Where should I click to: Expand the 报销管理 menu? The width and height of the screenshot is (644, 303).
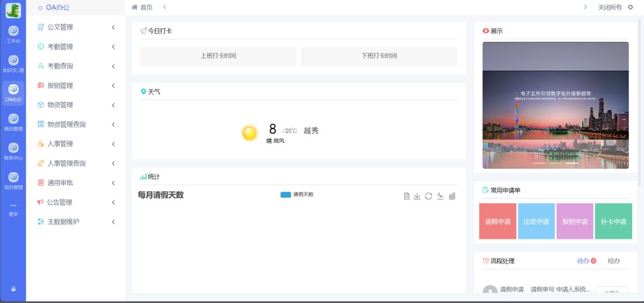click(76, 85)
